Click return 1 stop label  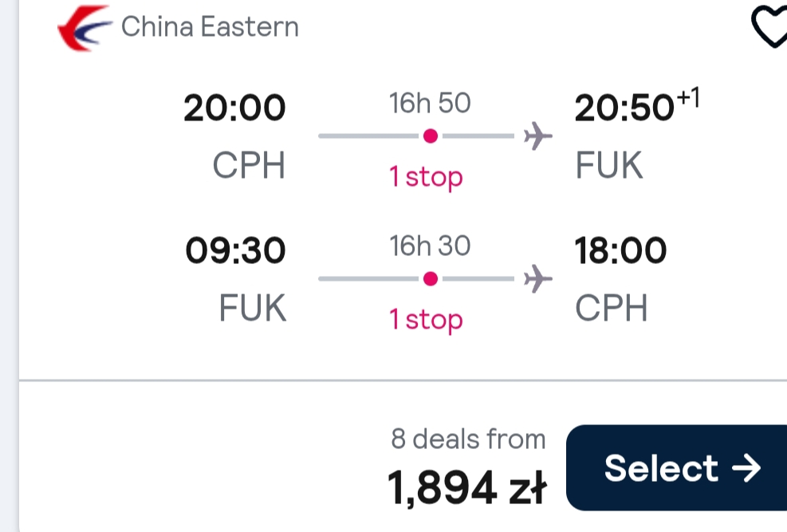click(426, 320)
